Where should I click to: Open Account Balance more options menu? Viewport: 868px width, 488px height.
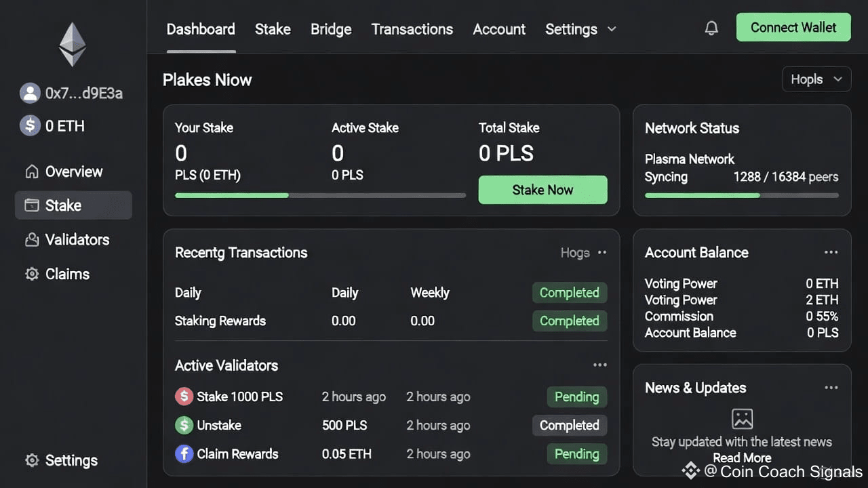coord(831,252)
